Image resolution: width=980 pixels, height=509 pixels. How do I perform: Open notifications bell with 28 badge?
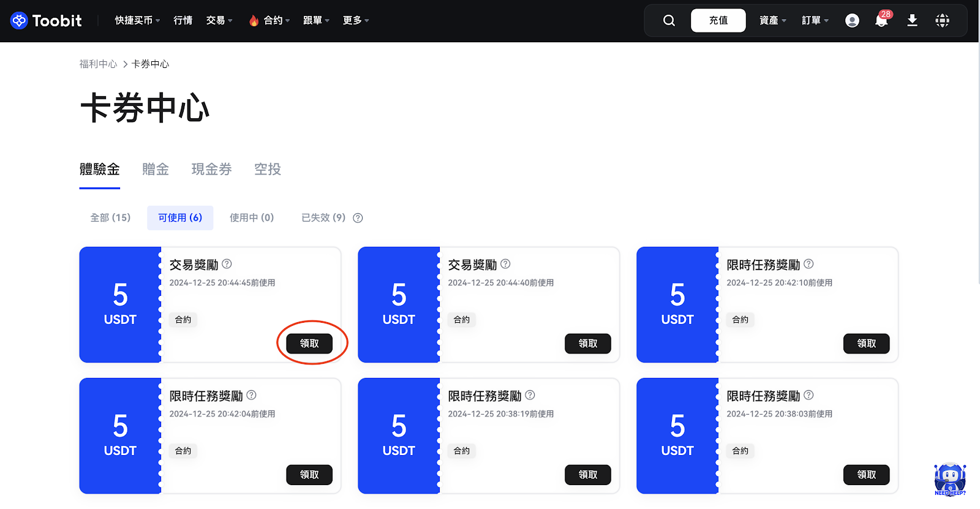click(882, 20)
